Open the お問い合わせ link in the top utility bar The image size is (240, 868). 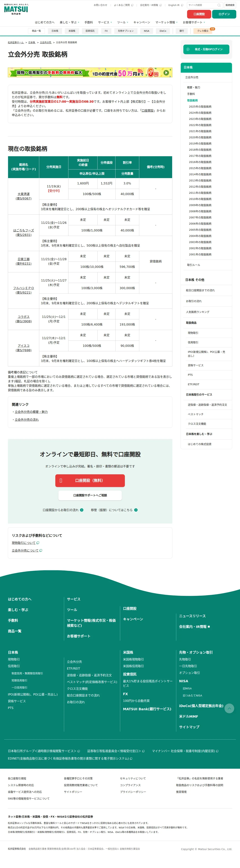[100, 5]
